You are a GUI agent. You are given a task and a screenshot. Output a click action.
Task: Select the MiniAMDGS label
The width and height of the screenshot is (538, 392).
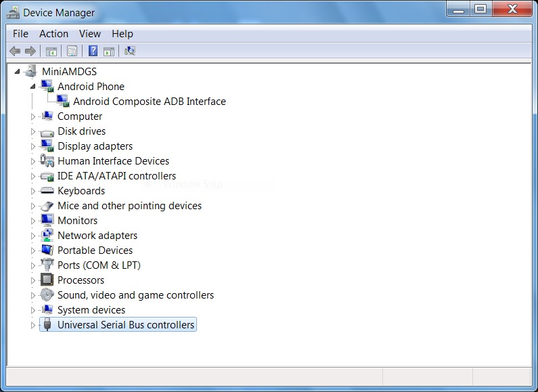pos(69,71)
